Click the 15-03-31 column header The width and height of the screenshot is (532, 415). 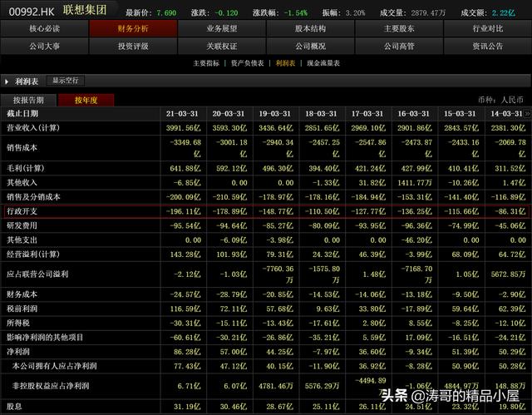(x=460, y=114)
